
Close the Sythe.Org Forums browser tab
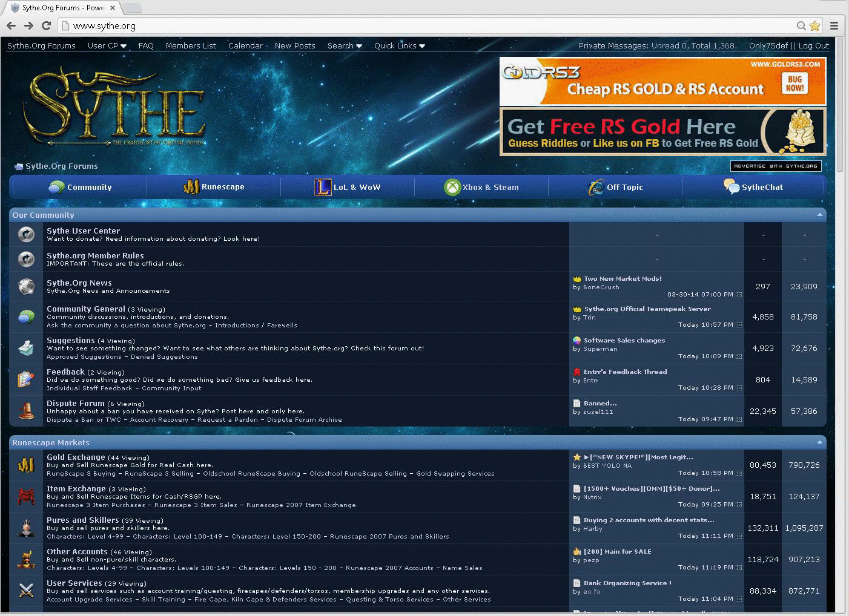point(113,8)
